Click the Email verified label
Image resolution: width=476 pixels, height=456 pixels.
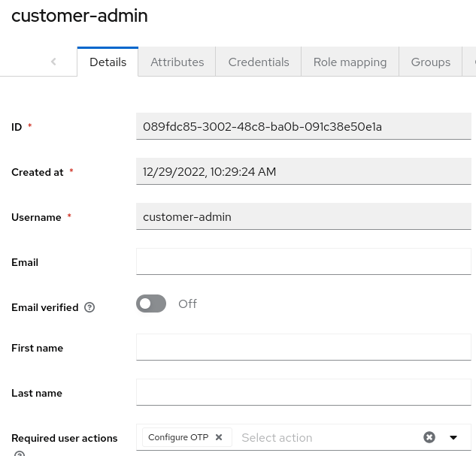pos(45,307)
